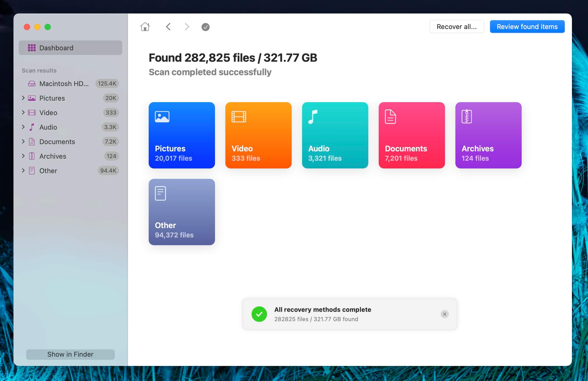Expand the Video scan results
This screenshot has height=381, width=588.
point(23,112)
